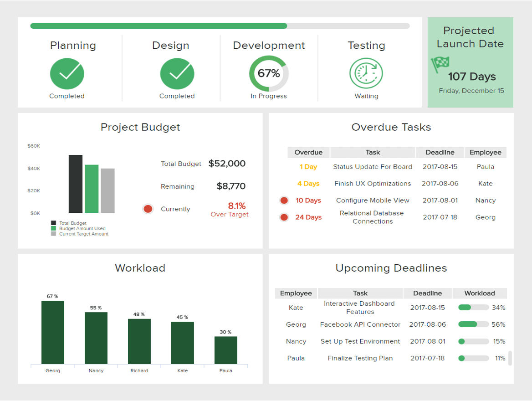Open the Development 67% progress circle
Image resolution: width=532 pixels, height=401 pixels.
tap(269, 73)
